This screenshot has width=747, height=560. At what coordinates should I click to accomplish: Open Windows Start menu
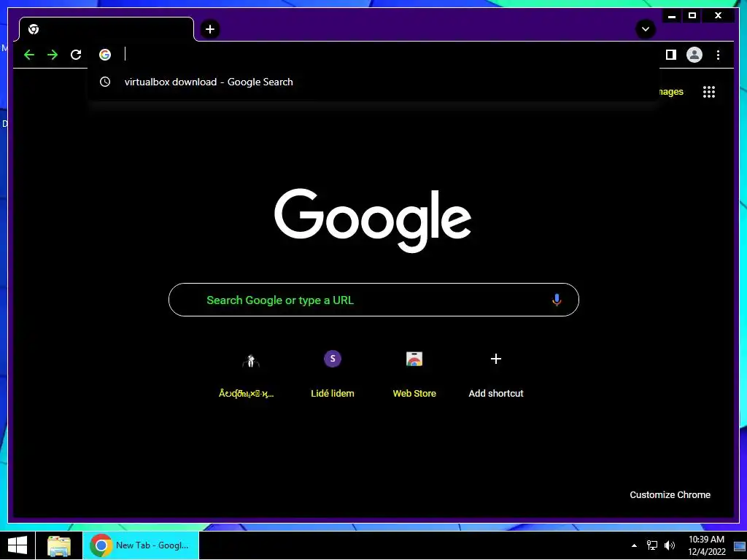point(18,545)
